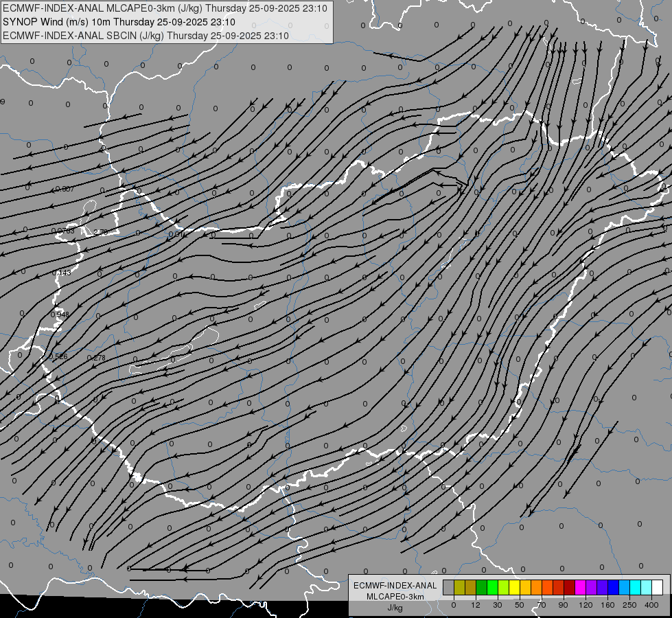Click the lime yellow-green legend swatch
Screen dimensions: 672x618
pos(504,587)
